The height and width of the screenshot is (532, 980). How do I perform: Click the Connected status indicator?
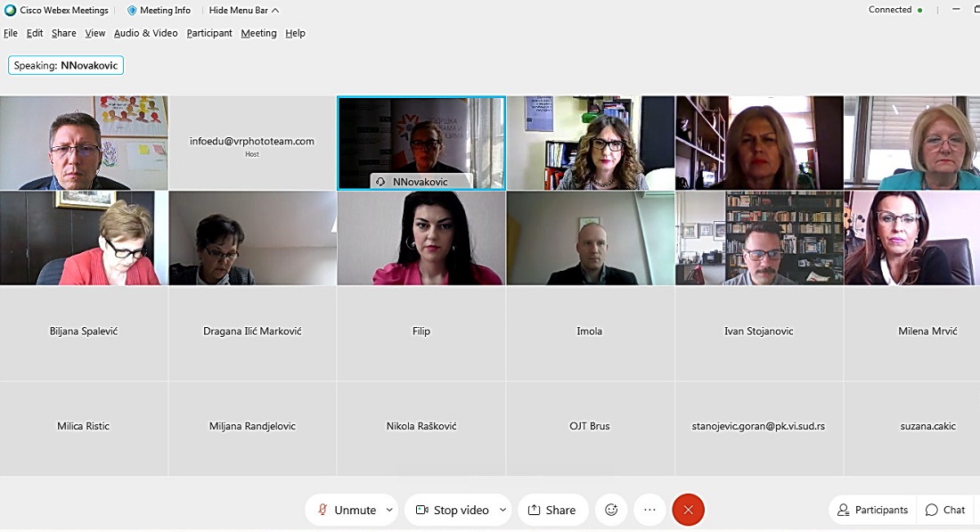[895, 10]
